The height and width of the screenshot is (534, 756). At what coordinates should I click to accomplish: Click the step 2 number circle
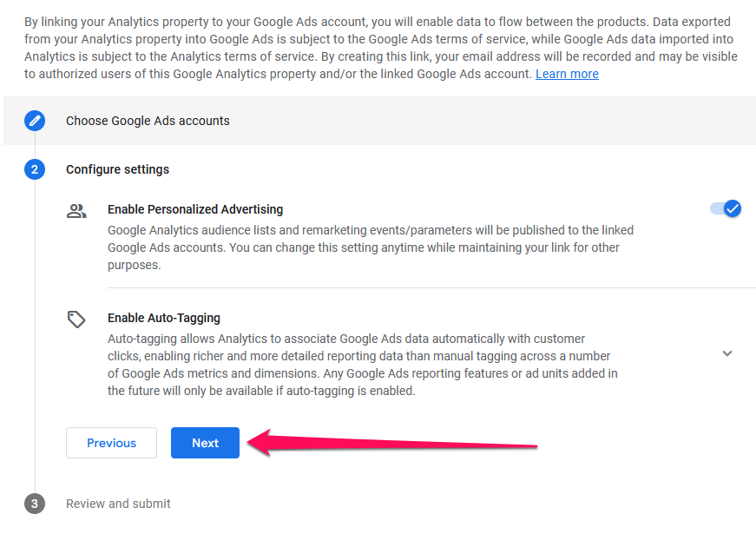(35, 169)
